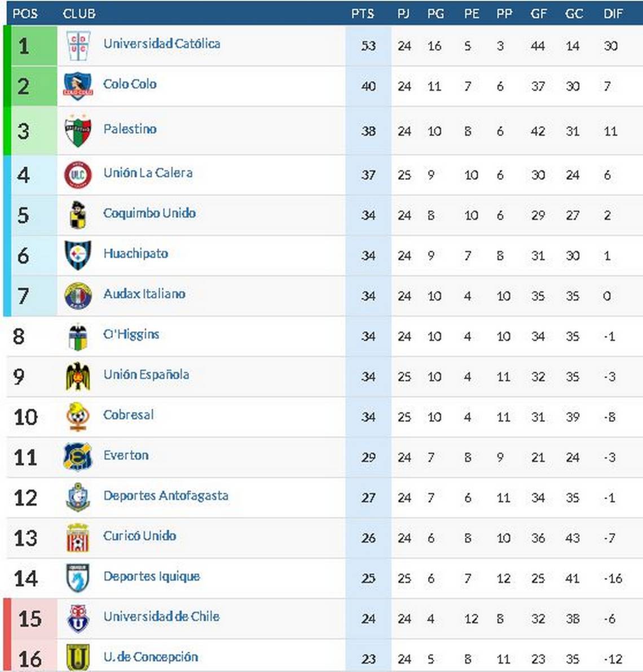Click the GF column header

click(539, 14)
